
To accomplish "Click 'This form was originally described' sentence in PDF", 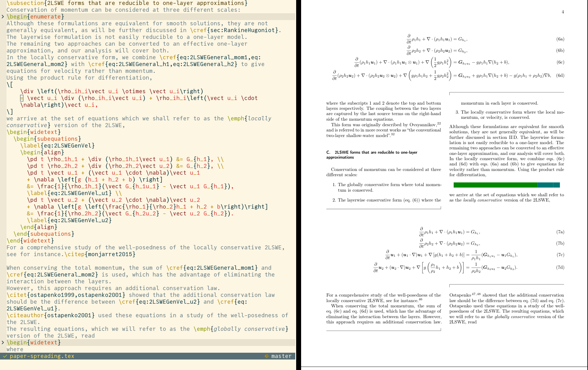I will (x=384, y=130).
